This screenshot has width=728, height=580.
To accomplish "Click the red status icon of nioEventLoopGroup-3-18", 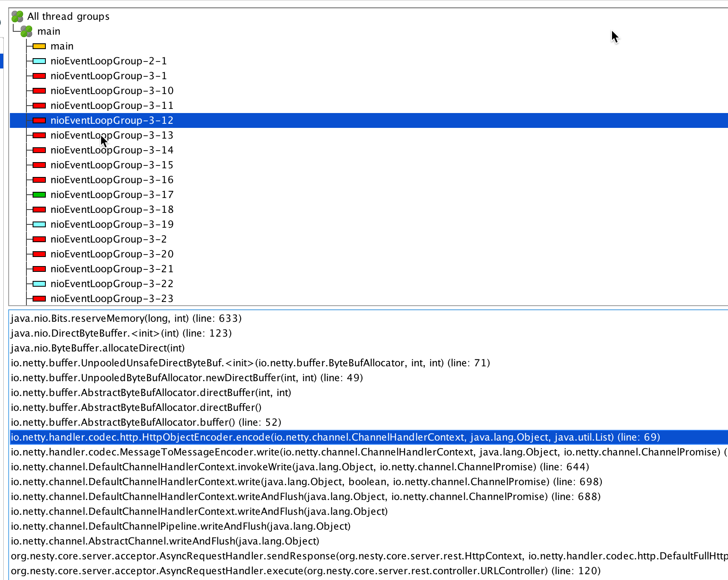I will pos(39,210).
